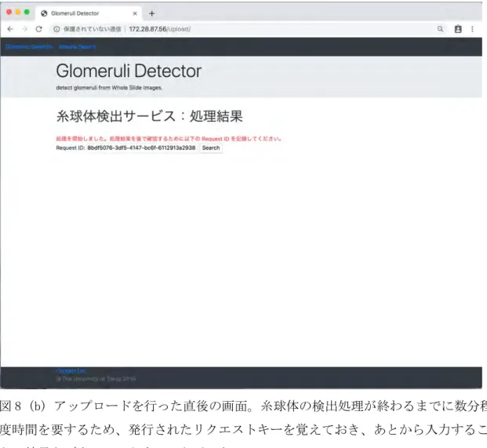Open the clipboard extension icon
Screen dimensions: 487x448
pyautogui.click(x=458, y=29)
